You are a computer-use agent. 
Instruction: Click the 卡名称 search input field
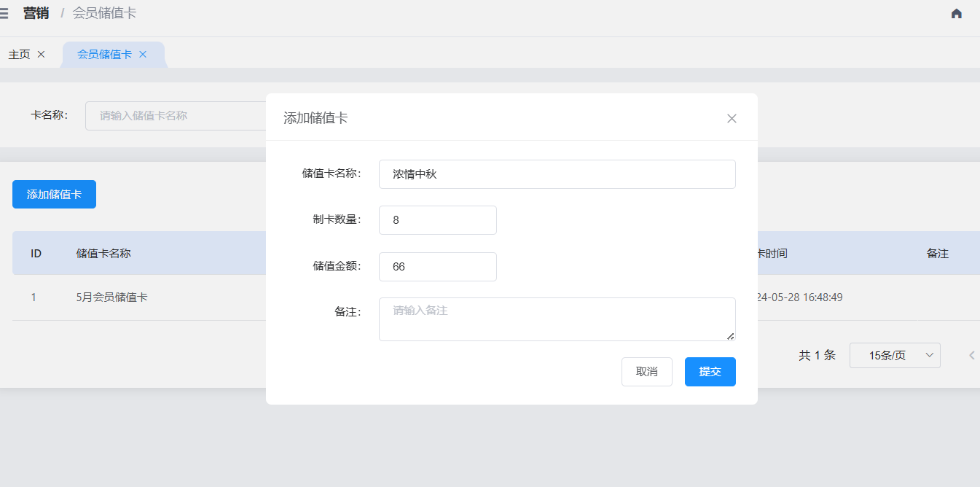coord(176,115)
